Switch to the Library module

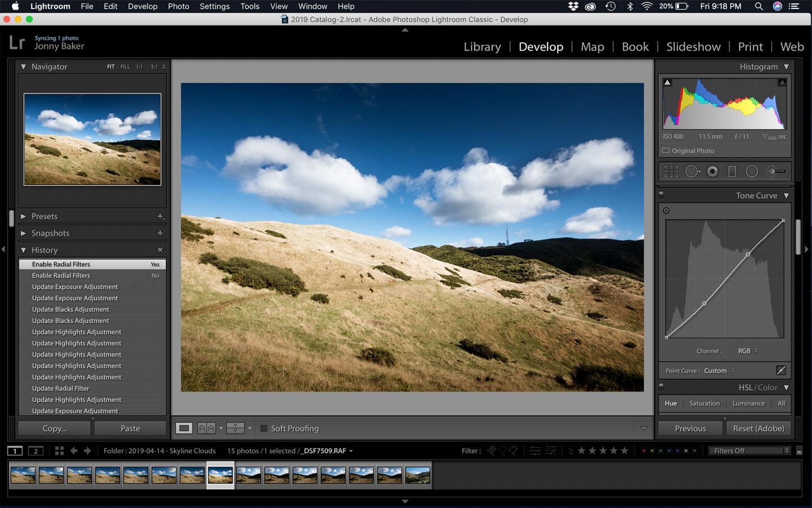coord(482,47)
